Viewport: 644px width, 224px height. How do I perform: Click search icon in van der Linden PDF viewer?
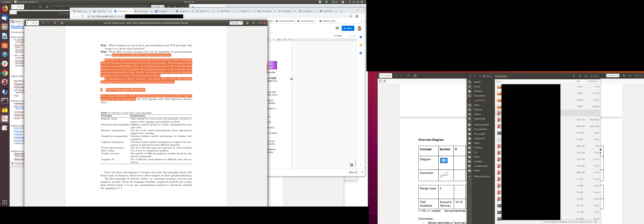pos(55,23)
